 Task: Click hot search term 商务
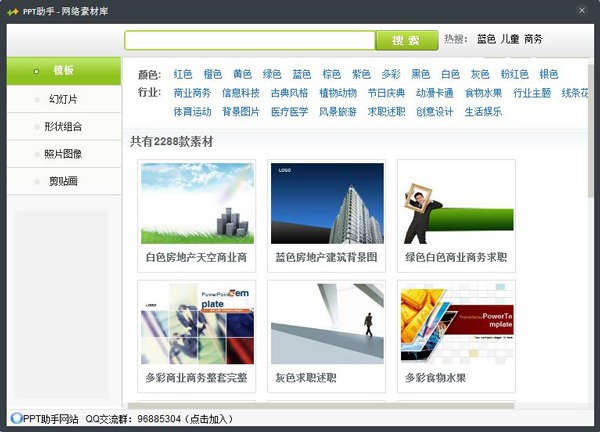[533, 39]
